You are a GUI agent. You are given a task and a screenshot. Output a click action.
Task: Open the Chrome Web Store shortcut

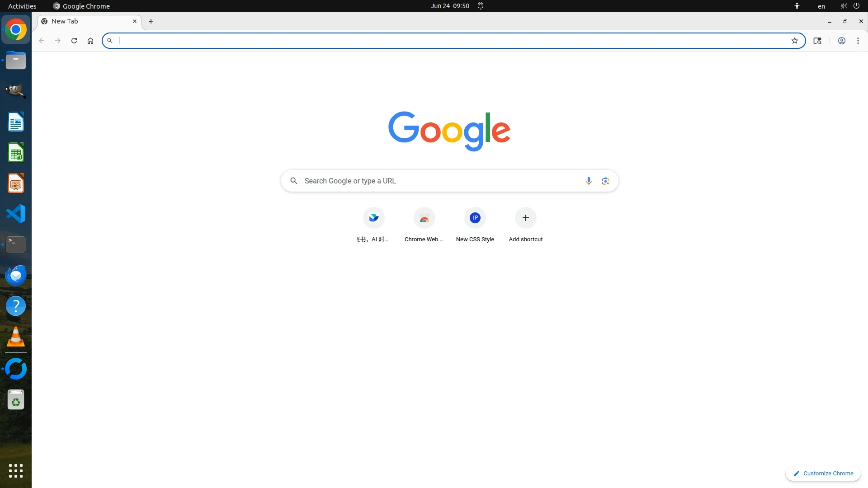(424, 218)
